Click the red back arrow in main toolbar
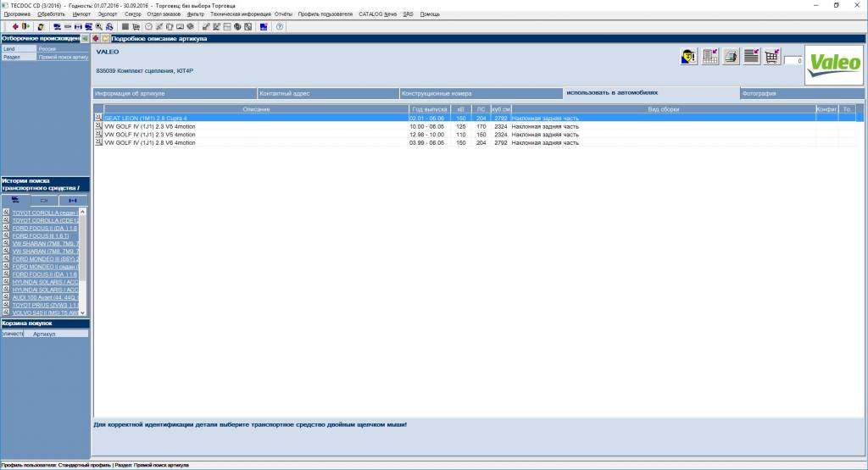Image resolution: width=868 pixels, height=470 pixels. [x=15, y=27]
